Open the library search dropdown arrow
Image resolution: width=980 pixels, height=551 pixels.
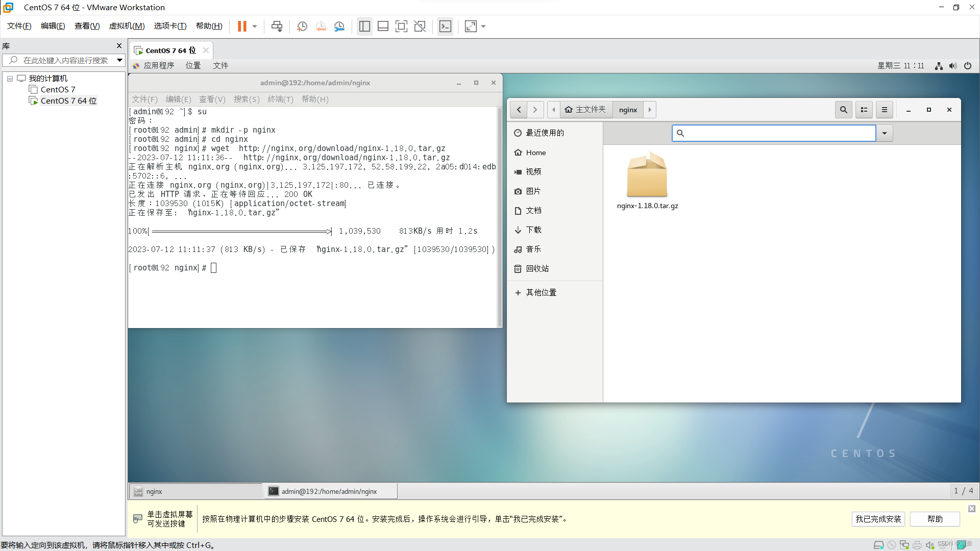[x=119, y=60]
